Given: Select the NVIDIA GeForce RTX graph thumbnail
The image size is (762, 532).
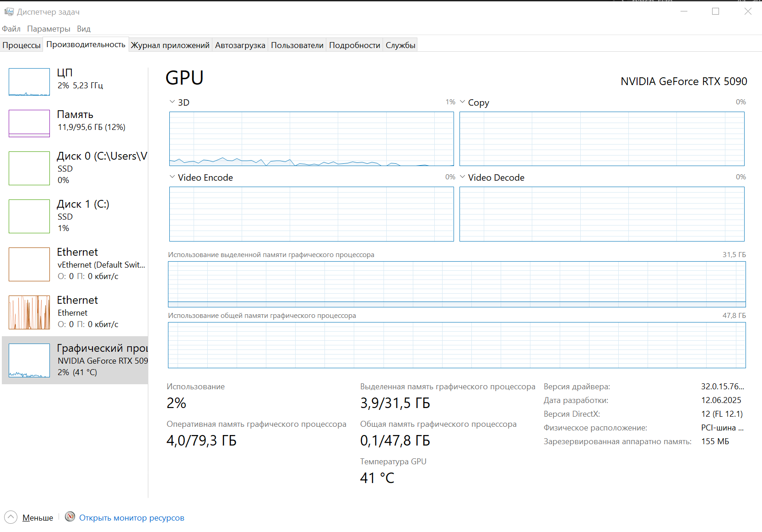Looking at the screenshot, I should [29, 360].
